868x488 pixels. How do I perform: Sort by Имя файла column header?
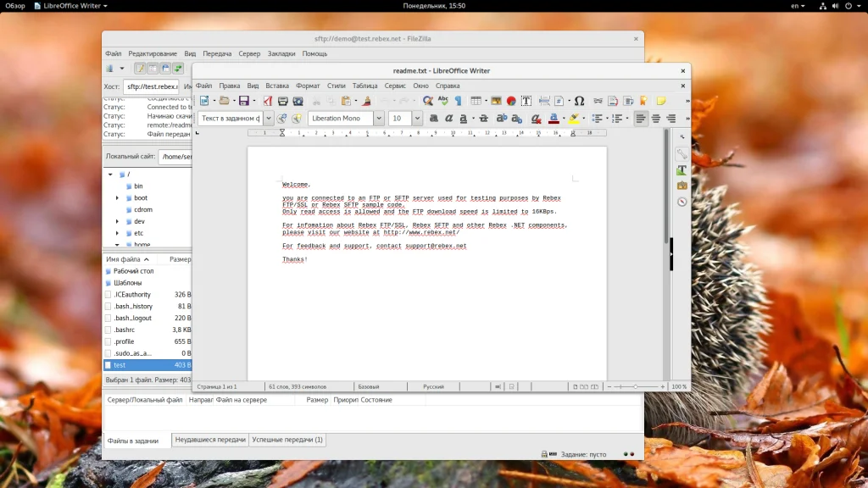tap(124, 259)
